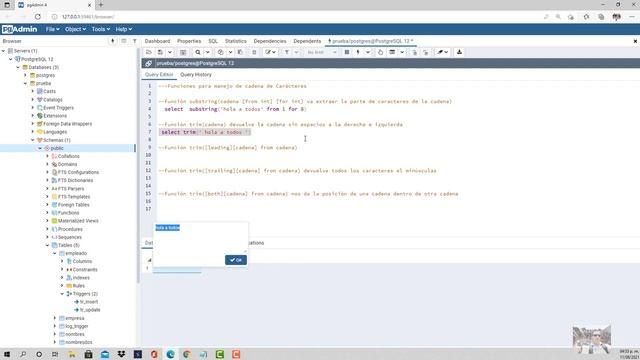Select the Materialized Views tree item
This screenshot has height=360, width=640.
pyautogui.click(x=78, y=221)
